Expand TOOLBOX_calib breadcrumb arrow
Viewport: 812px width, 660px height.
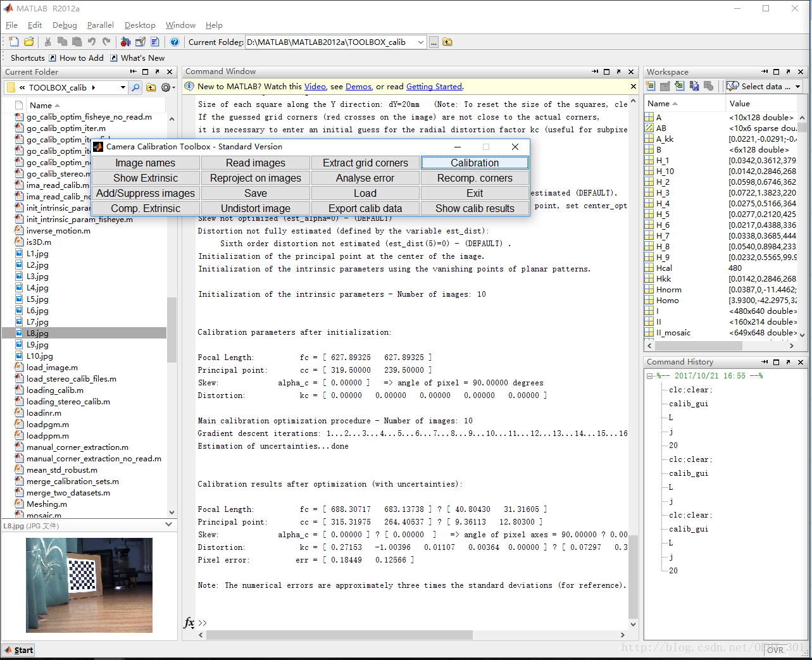(94, 87)
